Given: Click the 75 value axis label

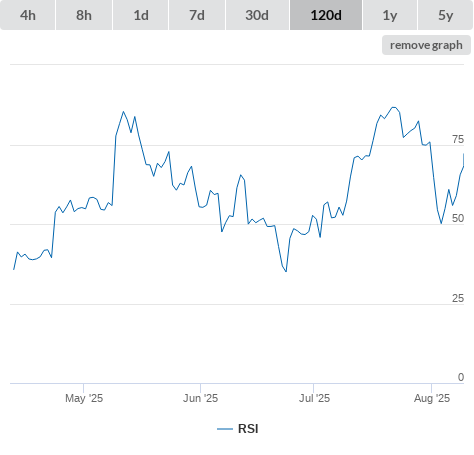Looking at the screenshot, I should click(458, 139).
